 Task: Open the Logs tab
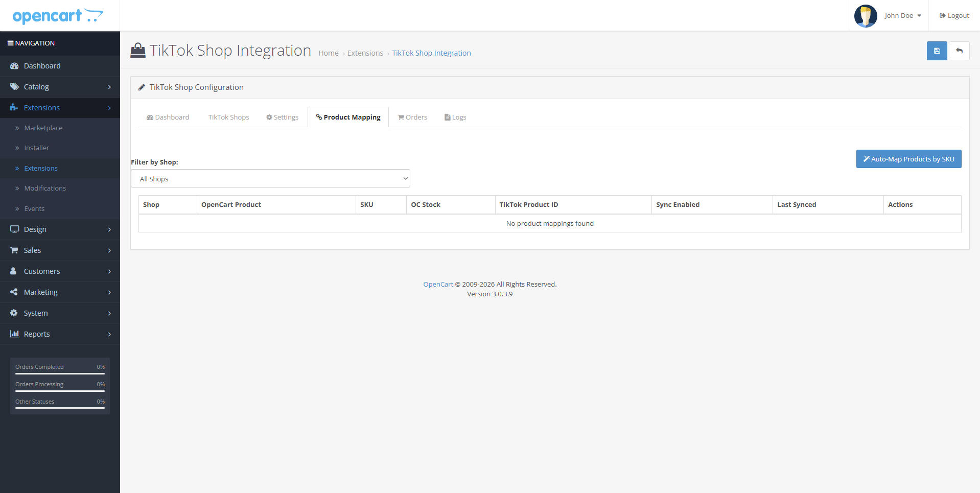(x=455, y=118)
